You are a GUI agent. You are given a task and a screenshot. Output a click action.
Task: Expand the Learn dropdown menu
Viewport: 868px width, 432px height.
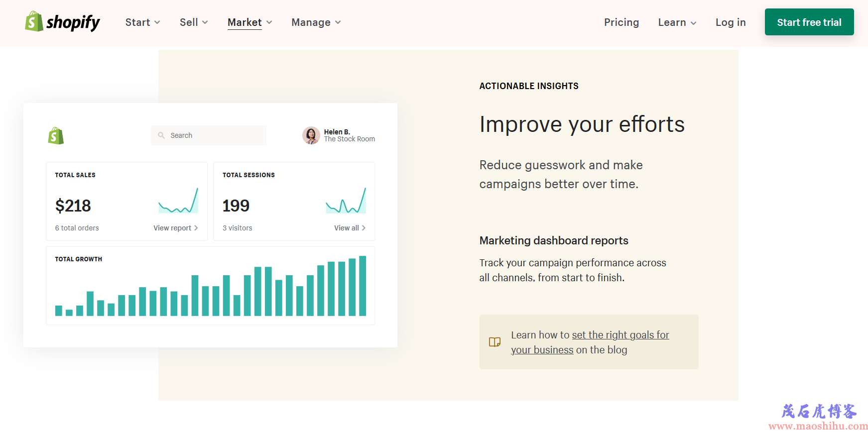pos(677,22)
